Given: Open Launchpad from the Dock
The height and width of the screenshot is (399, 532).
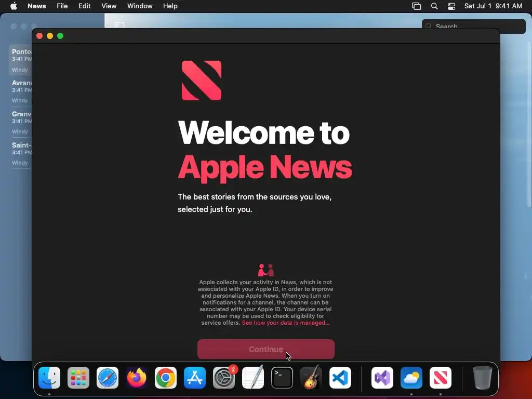Looking at the screenshot, I should (78, 378).
